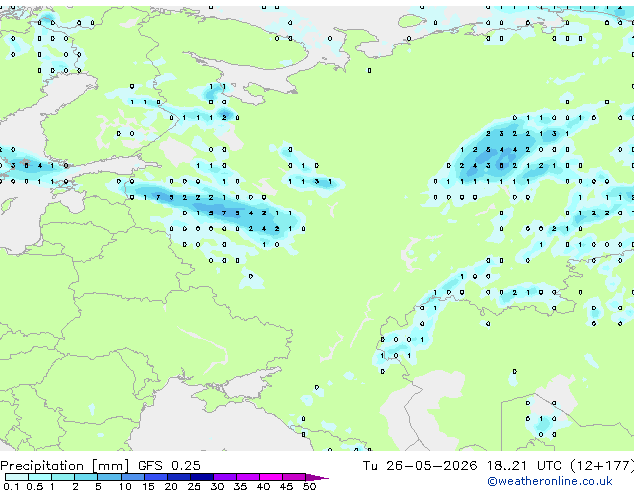Click the legend swatch between 15 and 20
Image resolution: width=634 pixels, height=490 pixels.
156,477
